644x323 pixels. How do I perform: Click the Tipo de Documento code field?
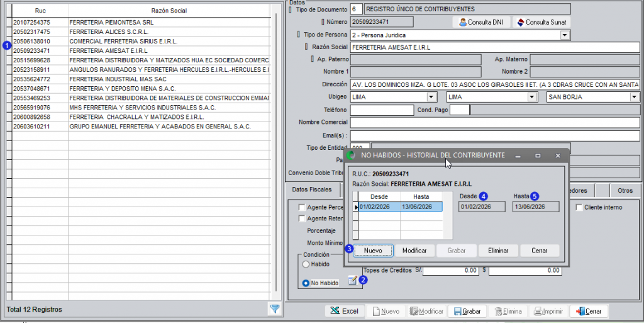point(357,9)
